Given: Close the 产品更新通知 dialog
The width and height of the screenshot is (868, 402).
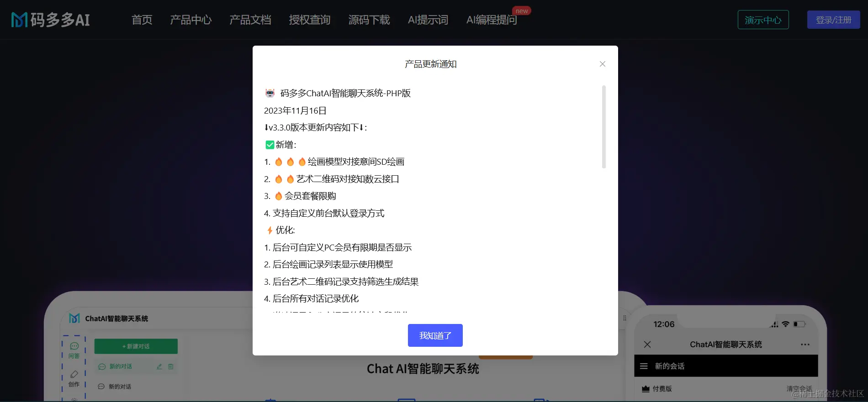Looking at the screenshot, I should point(603,64).
